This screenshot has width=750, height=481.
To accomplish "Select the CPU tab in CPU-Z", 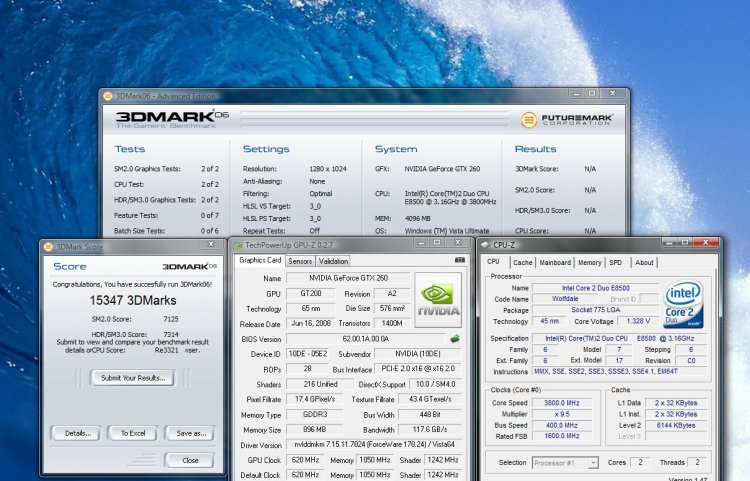I will (x=493, y=262).
